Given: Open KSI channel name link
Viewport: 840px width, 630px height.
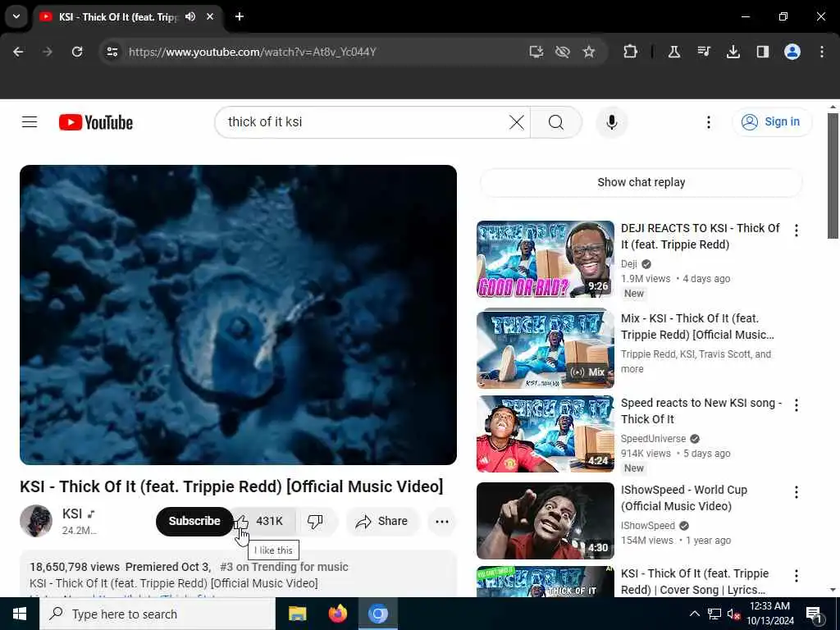Looking at the screenshot, I should click(72, 514).
